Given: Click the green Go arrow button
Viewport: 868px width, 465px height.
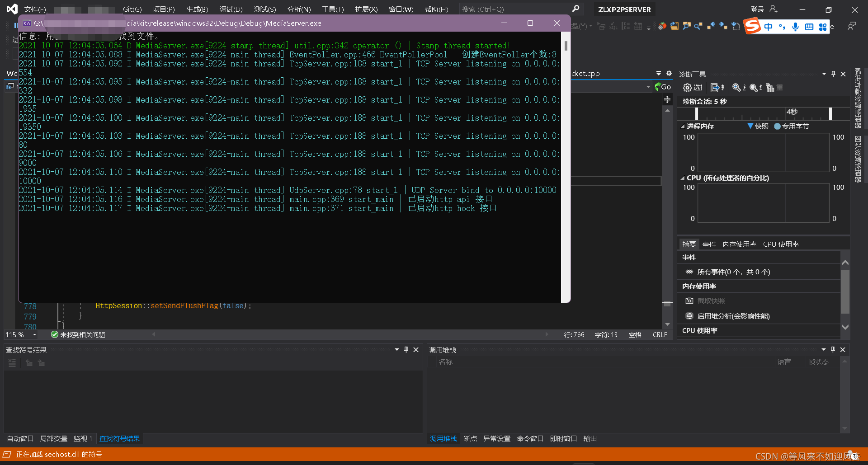Looking at the screenshot, I should point(663,87).
